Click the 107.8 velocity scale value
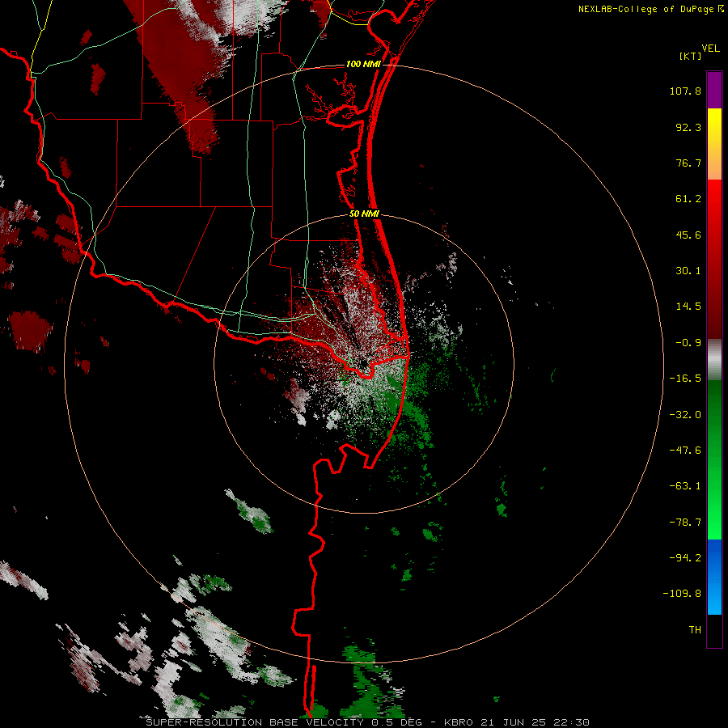 click(x=685, y=91)
